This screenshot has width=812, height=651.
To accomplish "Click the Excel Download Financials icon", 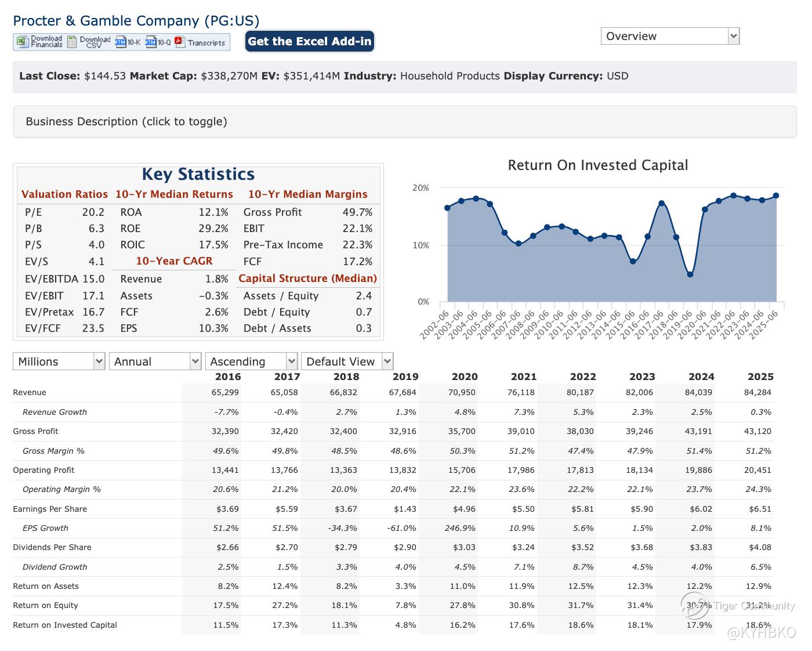I will click(22, 42).
